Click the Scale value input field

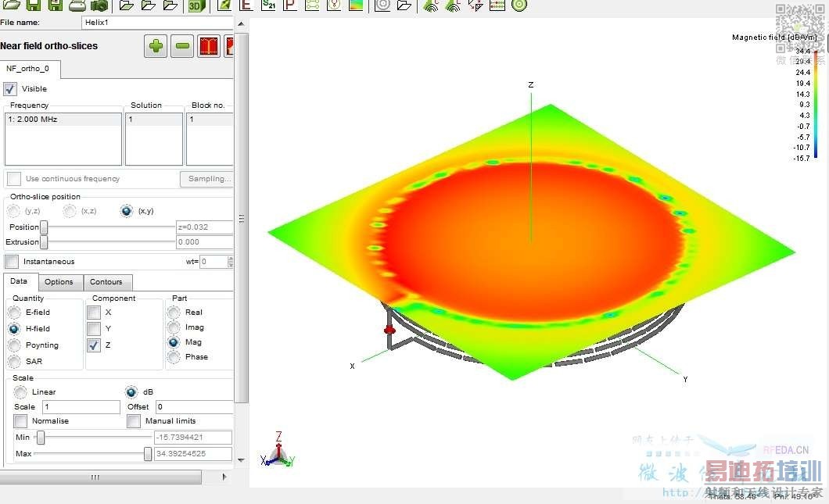(x=81, y=407)
